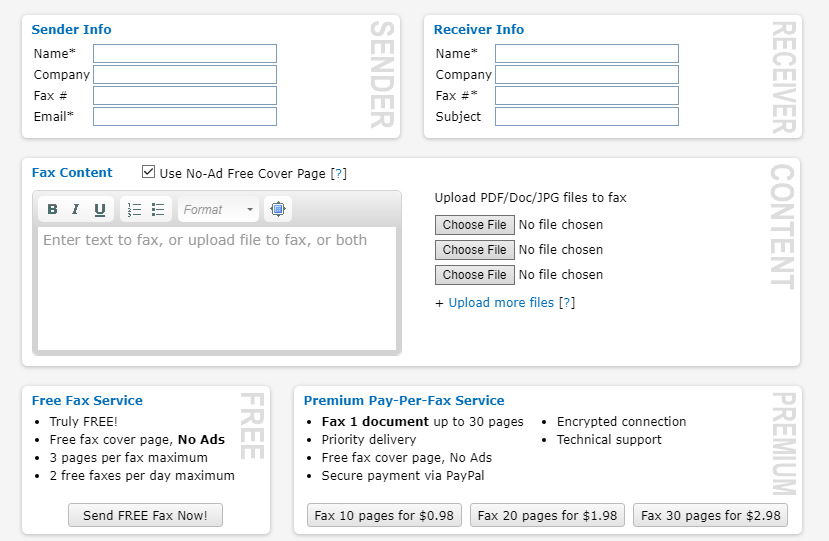
Task: Click the third Choose File button
Action: (475, 275)
